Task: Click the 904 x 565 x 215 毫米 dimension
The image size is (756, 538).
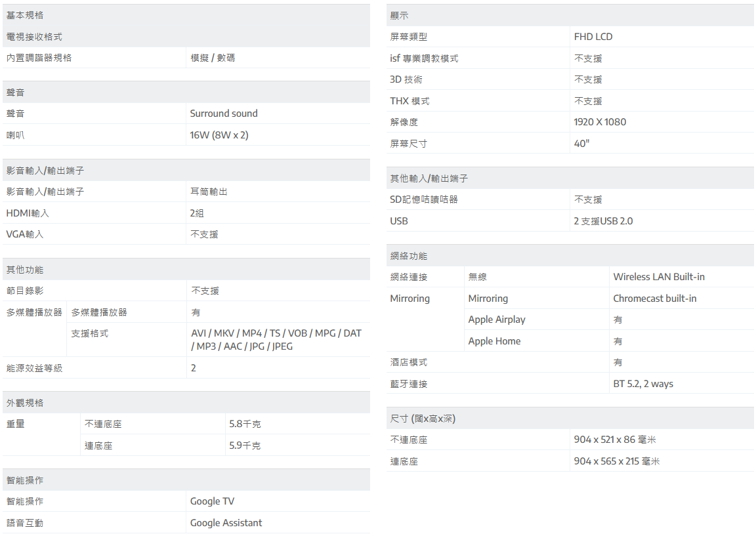Action: 616,461
